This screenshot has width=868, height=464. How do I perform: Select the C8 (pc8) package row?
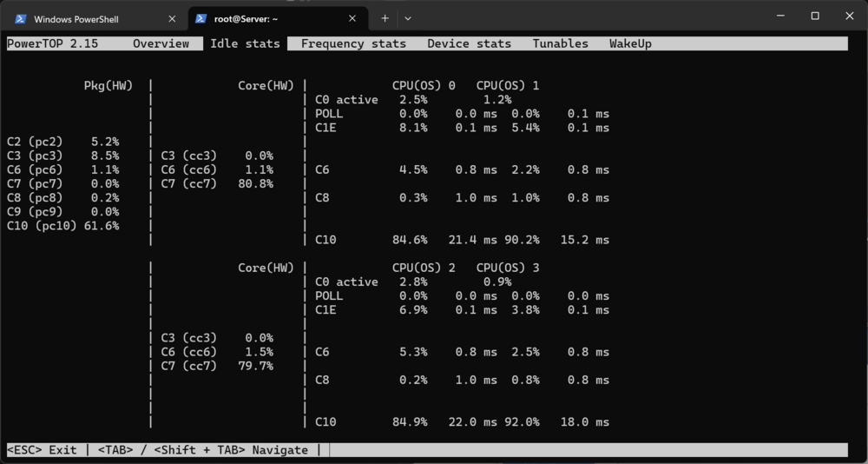pyautogui.click(x=63, y=198)
